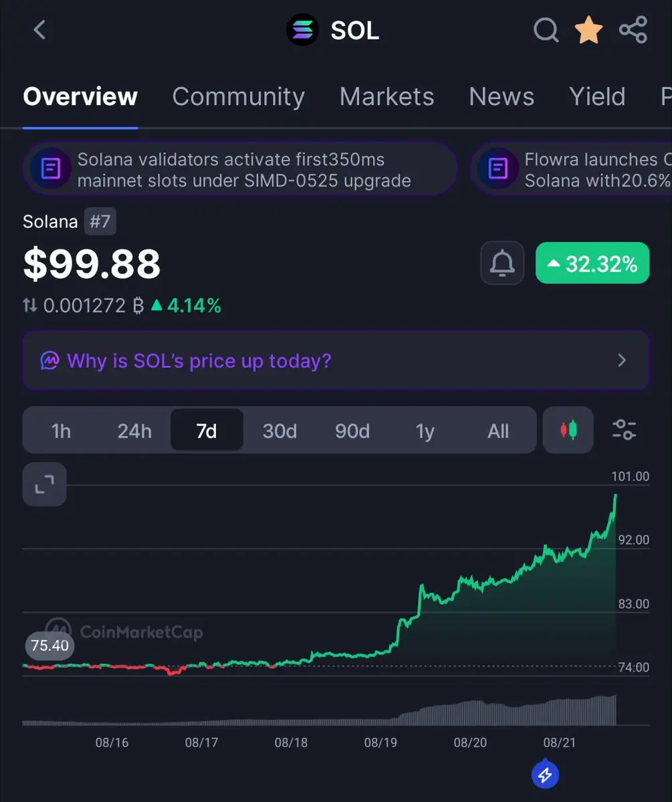The height and width of the screenshot is (802, 672).
Task: Select the All timeframe
Action: click(497, 431)
